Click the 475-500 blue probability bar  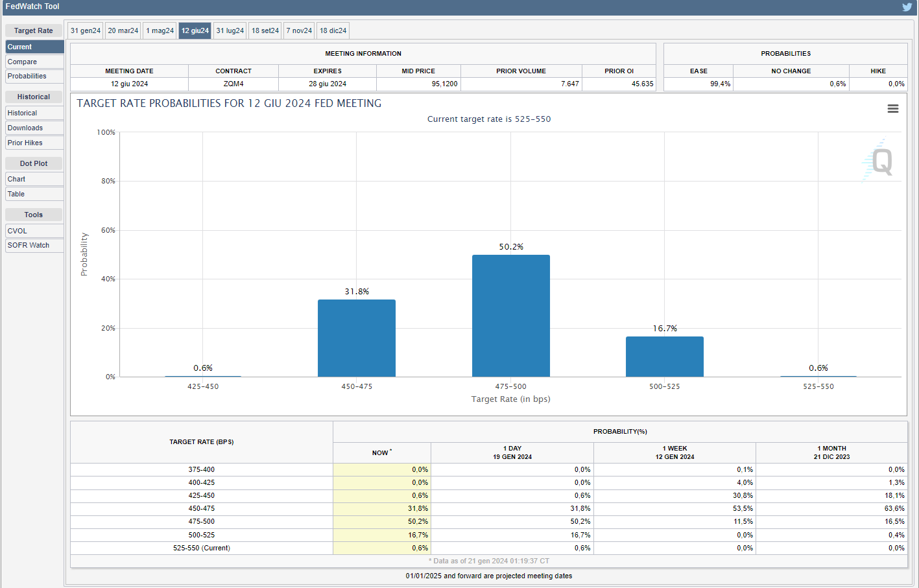click(x=510, y=316)
